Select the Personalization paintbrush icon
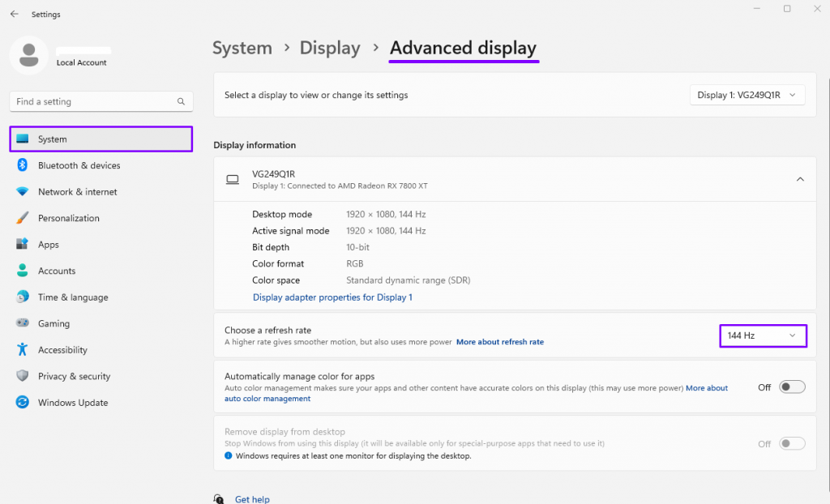Image resolution: width=830 pixels, height=504 pixels. (x=23, y=218)
